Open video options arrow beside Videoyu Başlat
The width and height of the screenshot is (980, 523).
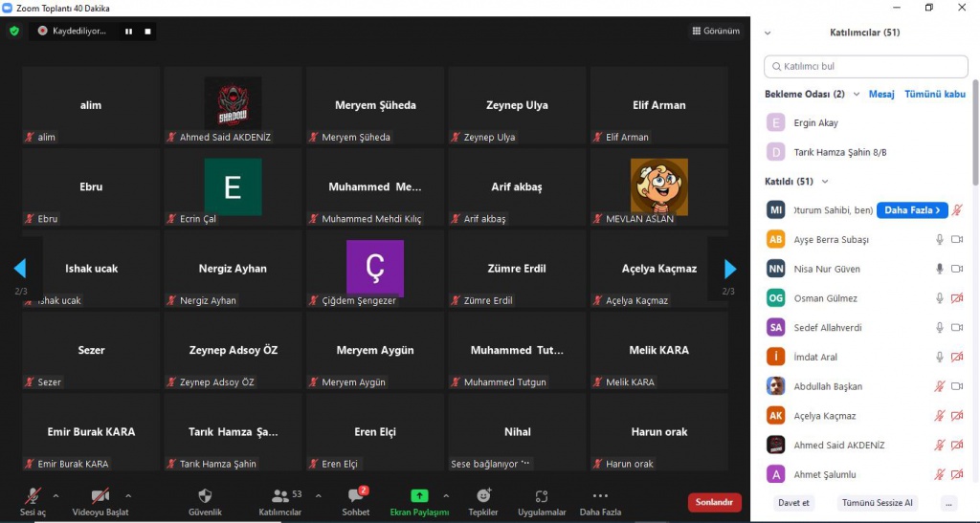128,496
